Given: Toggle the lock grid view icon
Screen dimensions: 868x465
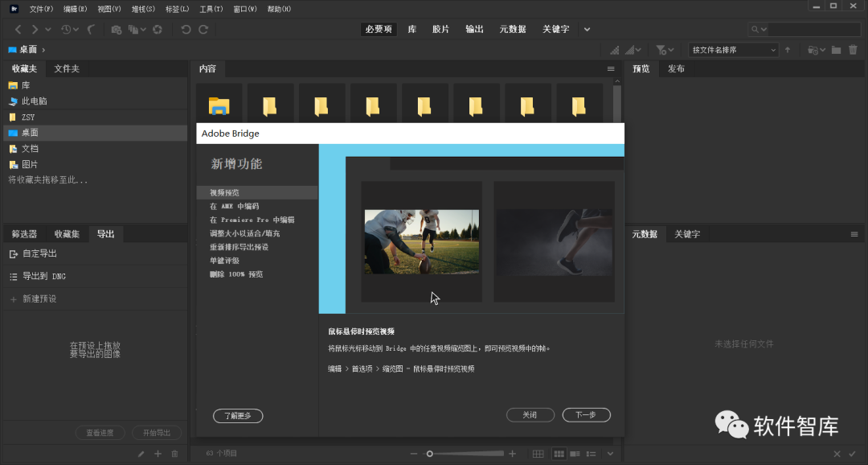Looking at the screenshot, I should point(538,454).
